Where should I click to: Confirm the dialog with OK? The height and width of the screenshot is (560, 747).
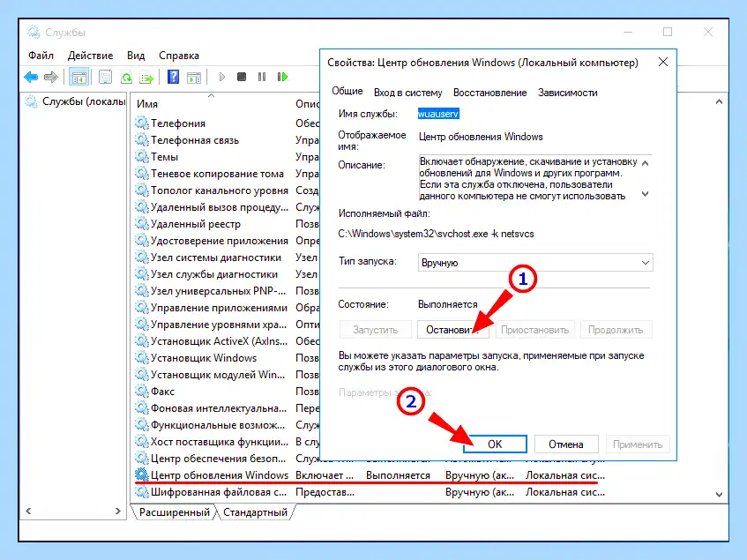(495, 444)
